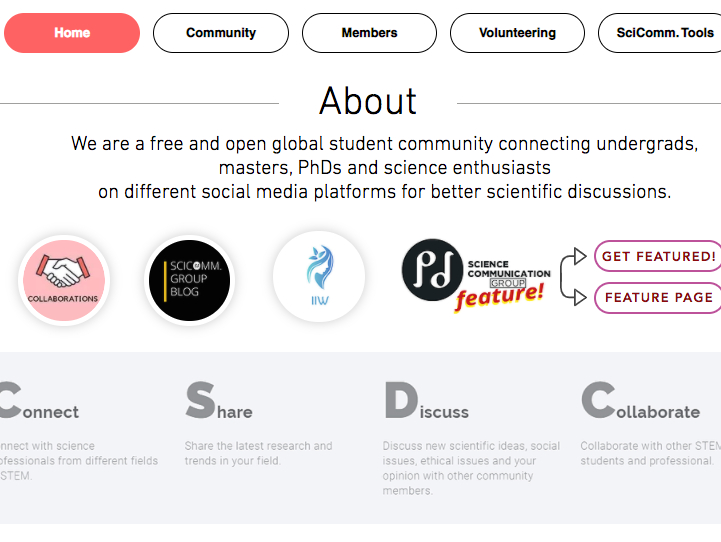
Task: Click the Discuss heading
Action: point(426,403)
